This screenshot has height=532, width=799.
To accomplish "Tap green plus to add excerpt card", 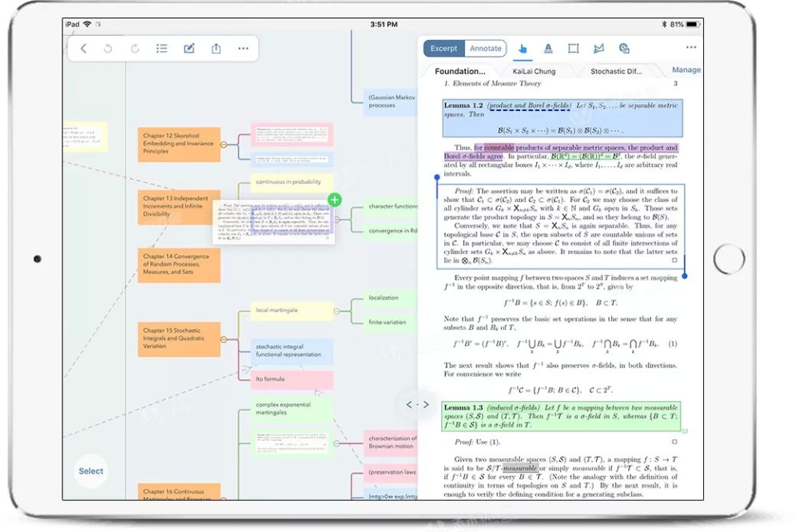I will click(x=335, y=200).
